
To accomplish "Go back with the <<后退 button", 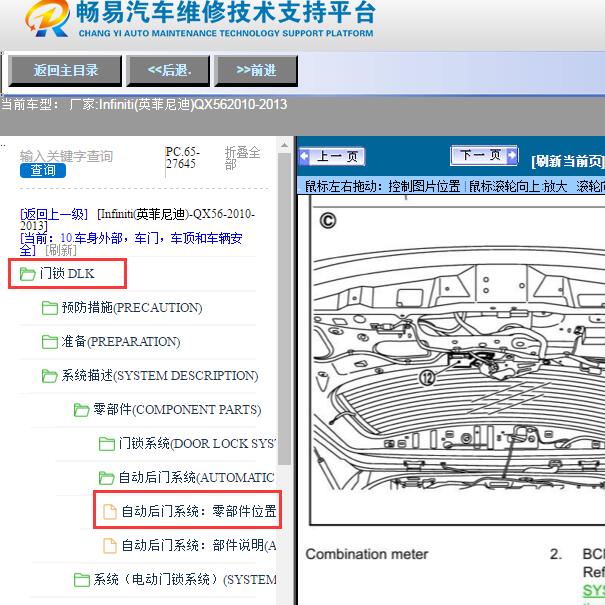I will (x=169, y=71).
